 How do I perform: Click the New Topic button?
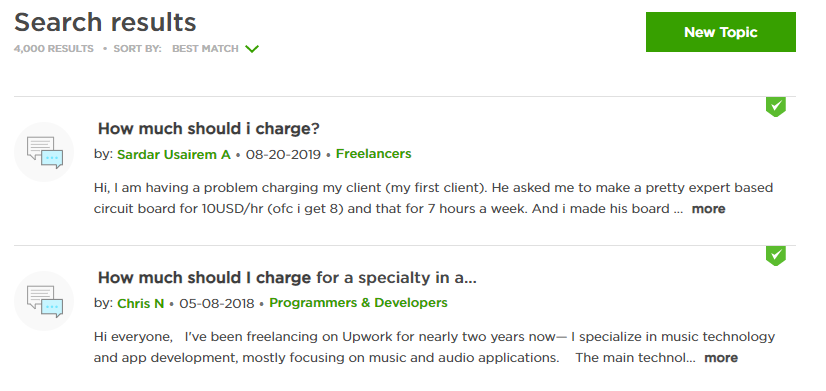(720, 32)
